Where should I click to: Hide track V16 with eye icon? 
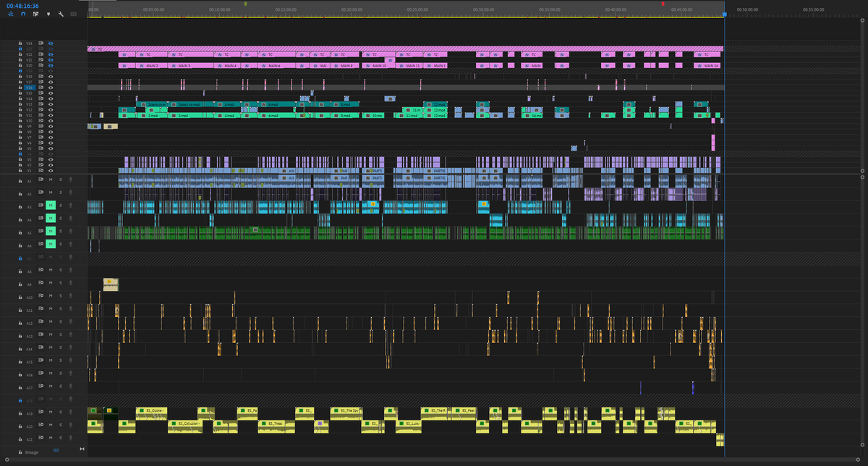coord(51,88)
